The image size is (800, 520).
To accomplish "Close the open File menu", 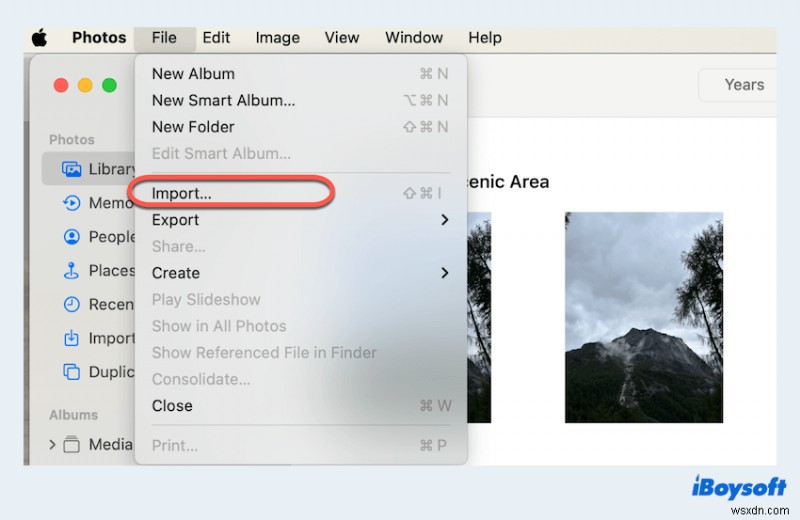I will pyautogui.click(x=164, y=38).
